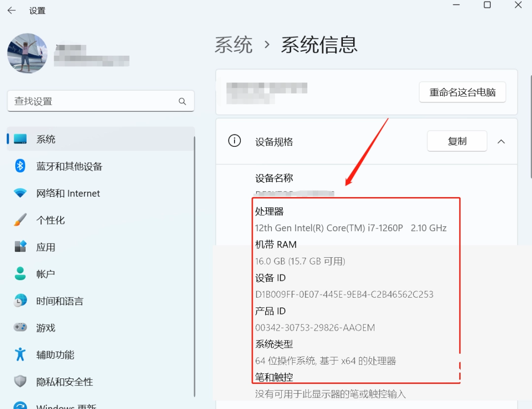
Task: Go to 网络和 Internet label
Action: pyautogui.click(x=68, y=193)
